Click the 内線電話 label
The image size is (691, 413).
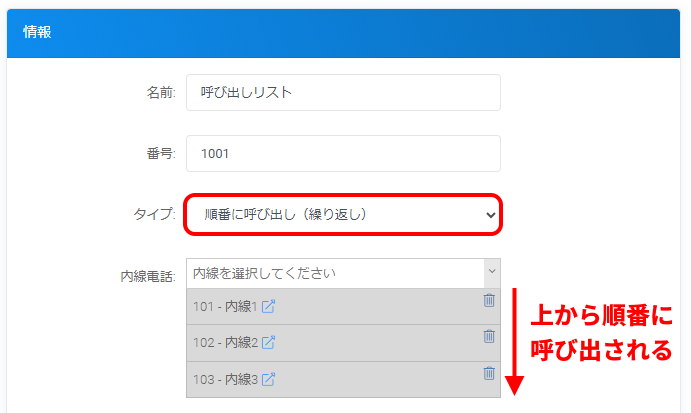[x=147, y=276]
